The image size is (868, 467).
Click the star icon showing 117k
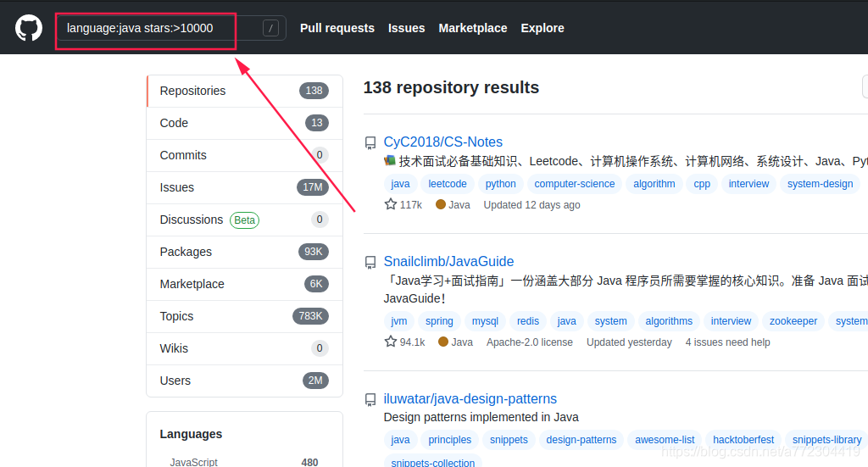coord(391,204)
